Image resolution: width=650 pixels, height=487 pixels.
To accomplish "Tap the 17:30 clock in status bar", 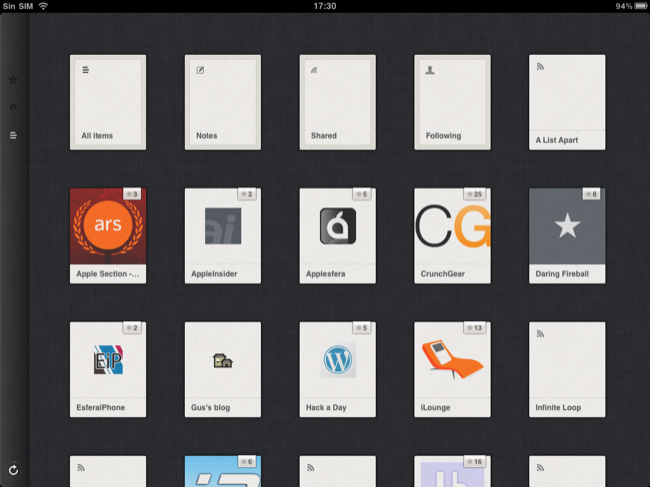I will point(325,6).
